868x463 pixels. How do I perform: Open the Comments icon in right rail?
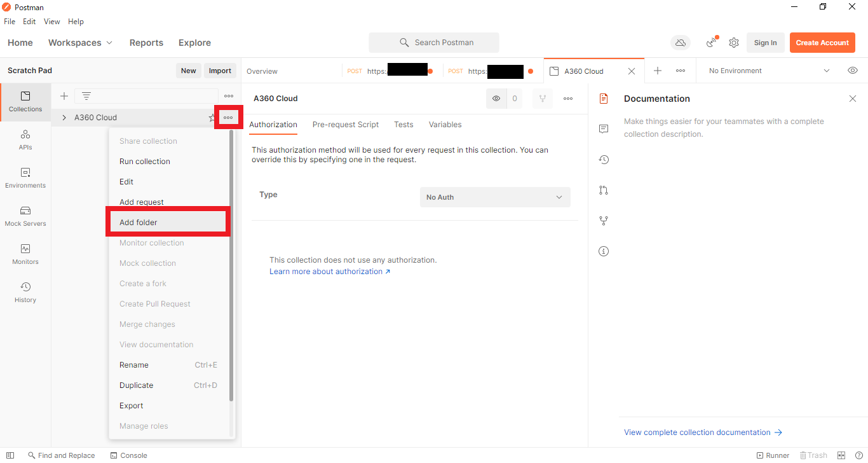(x=604, y=129)
